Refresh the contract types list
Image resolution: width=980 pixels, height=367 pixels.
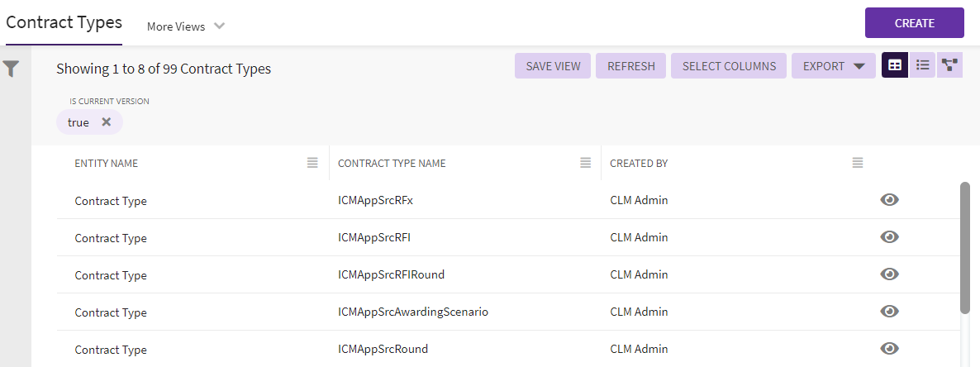(630, 66)
